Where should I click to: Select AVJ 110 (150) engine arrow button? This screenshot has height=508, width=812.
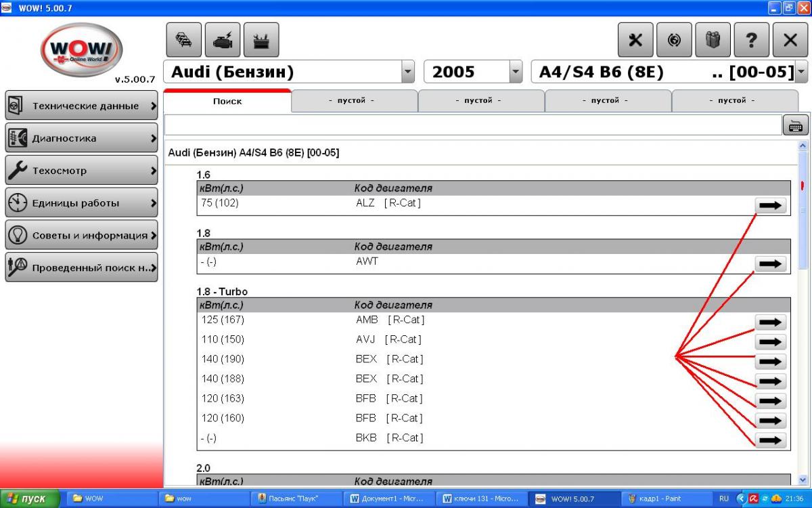click(770, 342)
